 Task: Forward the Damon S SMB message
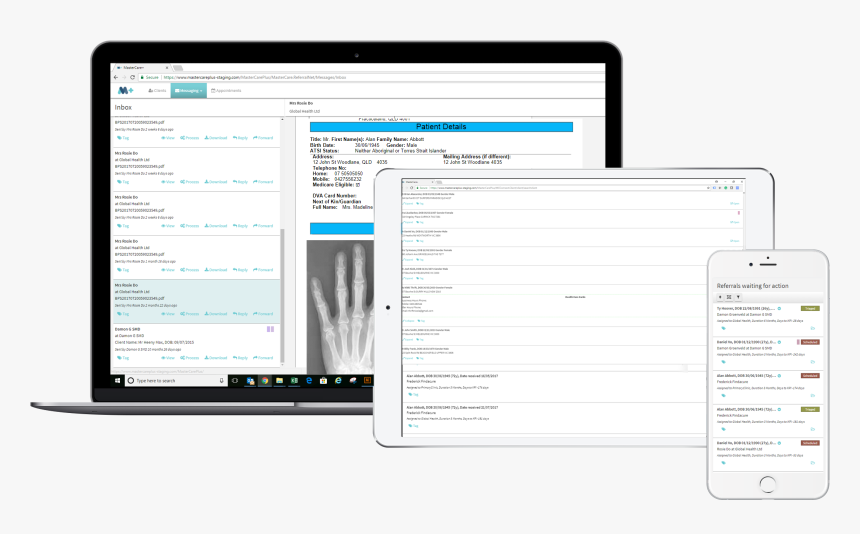tap(263, 358)
